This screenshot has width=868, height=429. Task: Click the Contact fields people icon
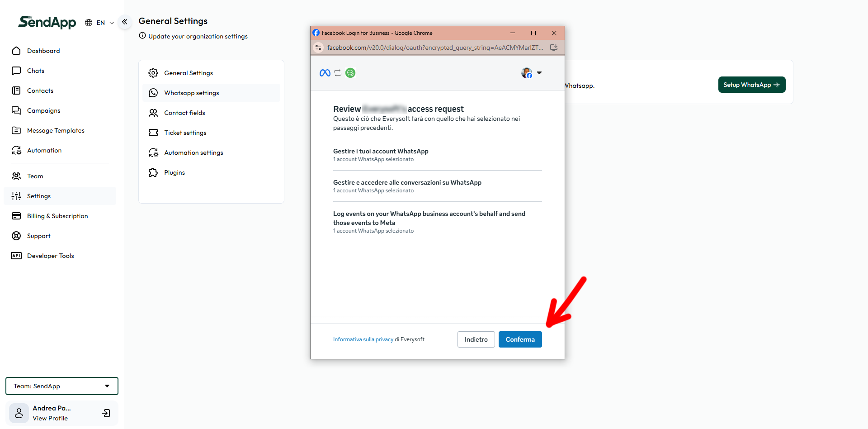153,113
